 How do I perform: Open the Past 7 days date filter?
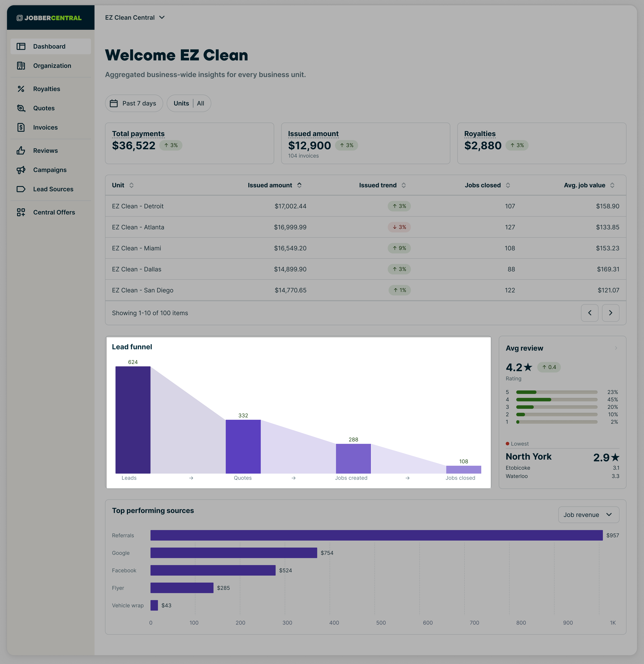134,103
